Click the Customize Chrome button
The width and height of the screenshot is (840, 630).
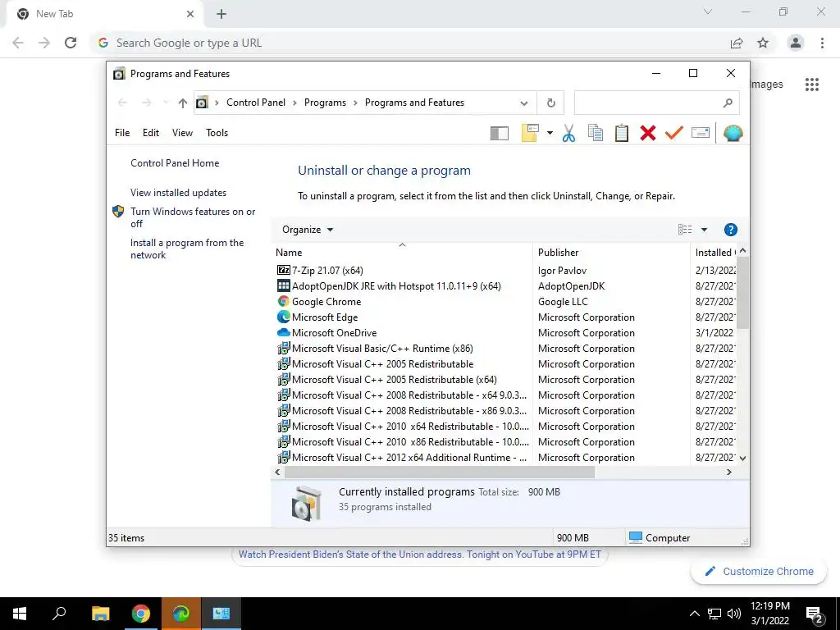759,572
